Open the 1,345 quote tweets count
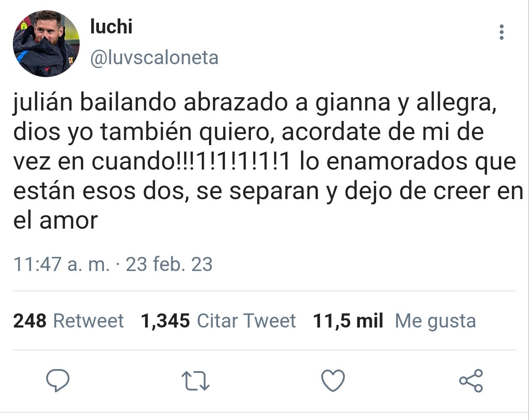This screenshot has width=529, height=420. pos(165,321)
